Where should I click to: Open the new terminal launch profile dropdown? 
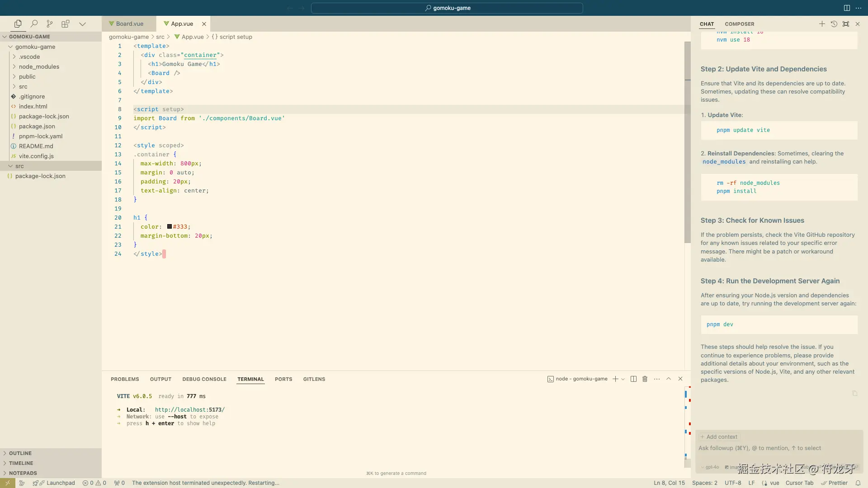pyautogui.click(x=623, y=379)
